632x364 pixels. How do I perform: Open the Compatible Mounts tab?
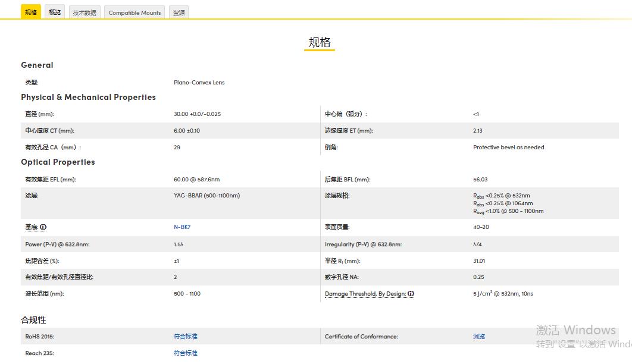pyautogui.click(x=134, y=12)
